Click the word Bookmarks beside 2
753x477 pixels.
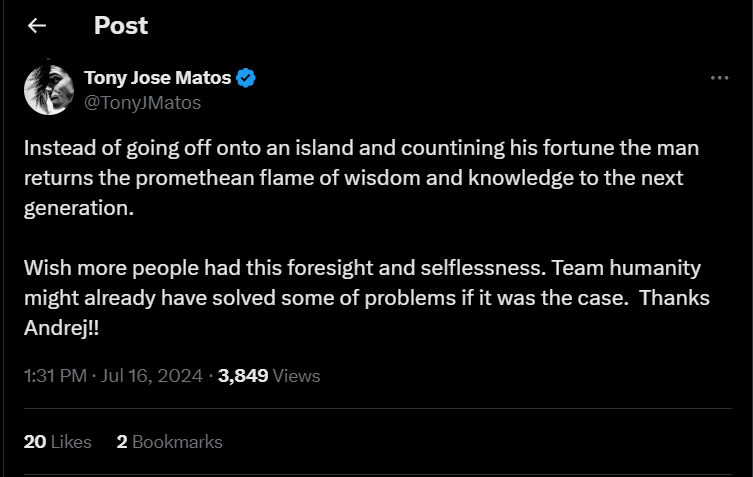click(x=177, y=441)
